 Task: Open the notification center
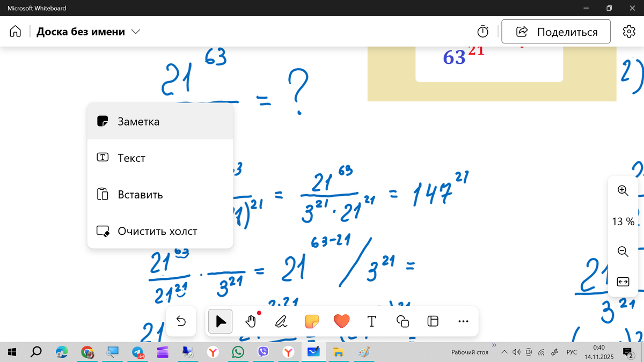coord(627,352)
